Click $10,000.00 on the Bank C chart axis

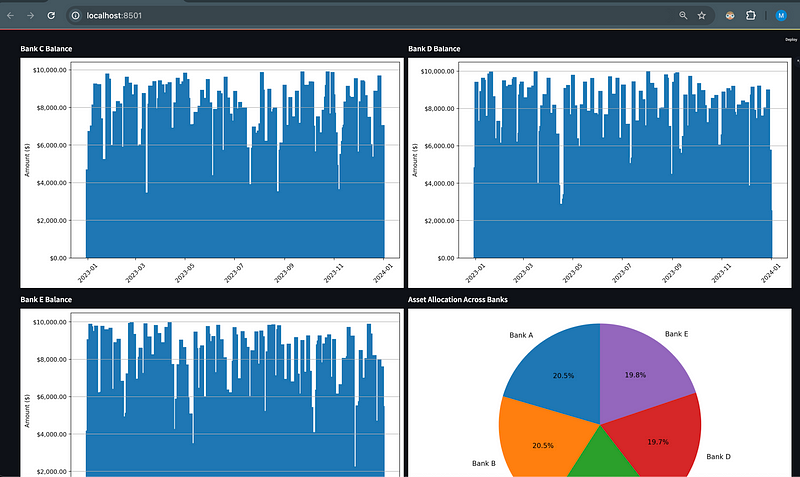tap(49, 70)
